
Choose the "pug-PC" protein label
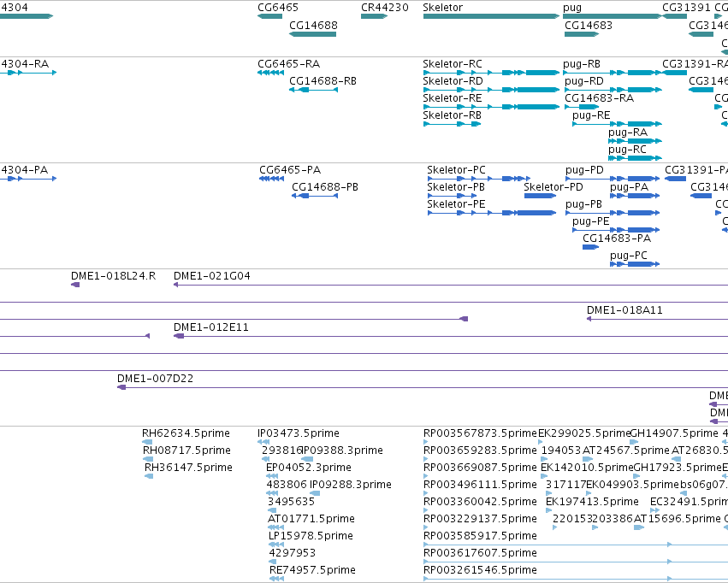coord(629,256)
